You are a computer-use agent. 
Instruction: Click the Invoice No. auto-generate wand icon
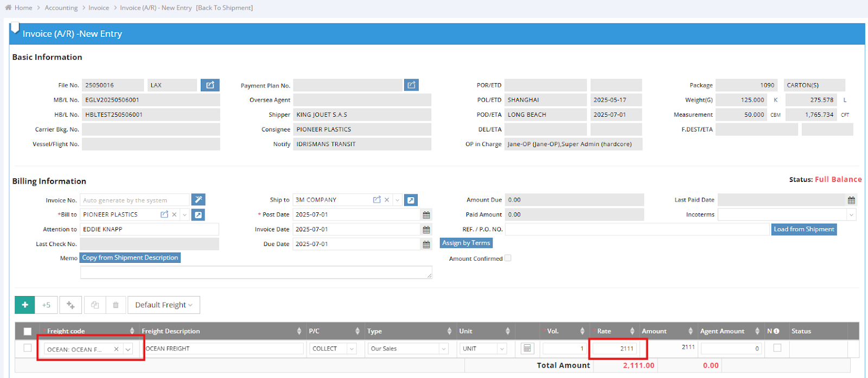point(199,200)
